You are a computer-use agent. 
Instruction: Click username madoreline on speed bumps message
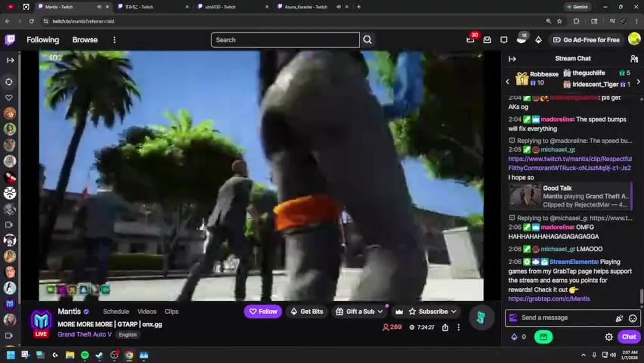[557, 119]
